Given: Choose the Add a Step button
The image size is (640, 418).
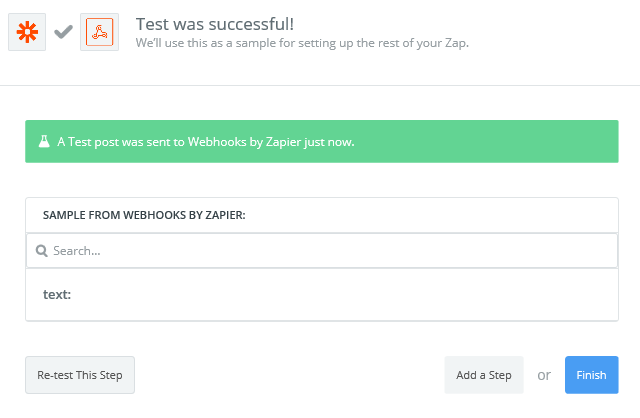Looking at the screenshot, I should coord(484,375).
